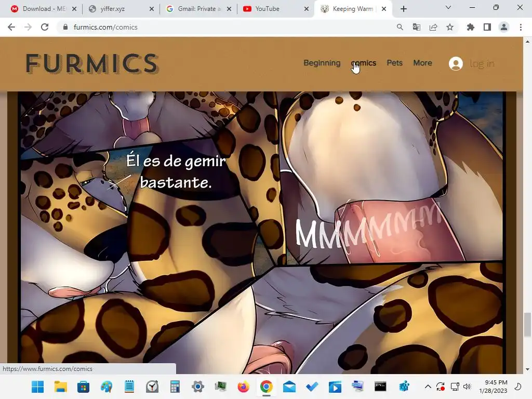Click the Chrome taskbar icon
Viewport: 532px width, 399px height.
[x=267, y=387]
